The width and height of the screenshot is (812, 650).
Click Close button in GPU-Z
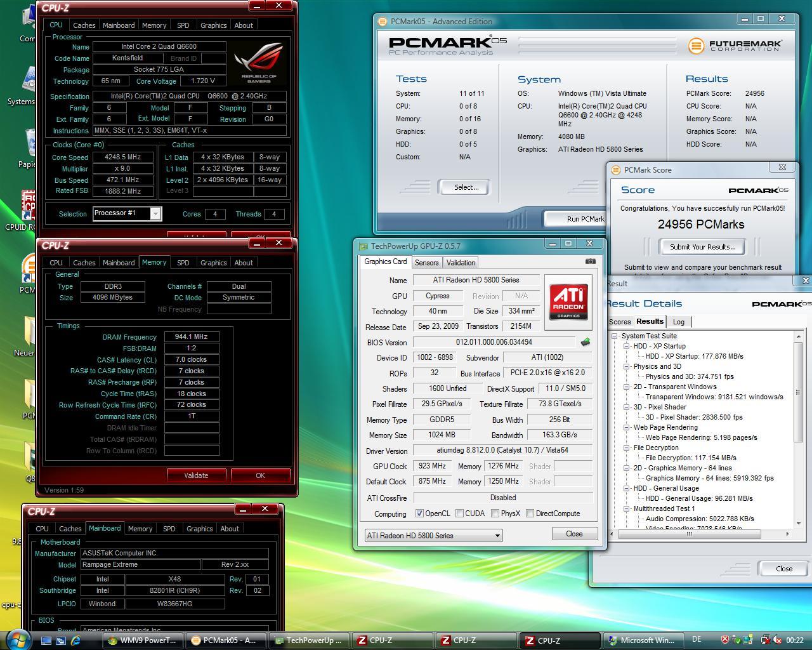pyautogui.click(x=574, y=534)
